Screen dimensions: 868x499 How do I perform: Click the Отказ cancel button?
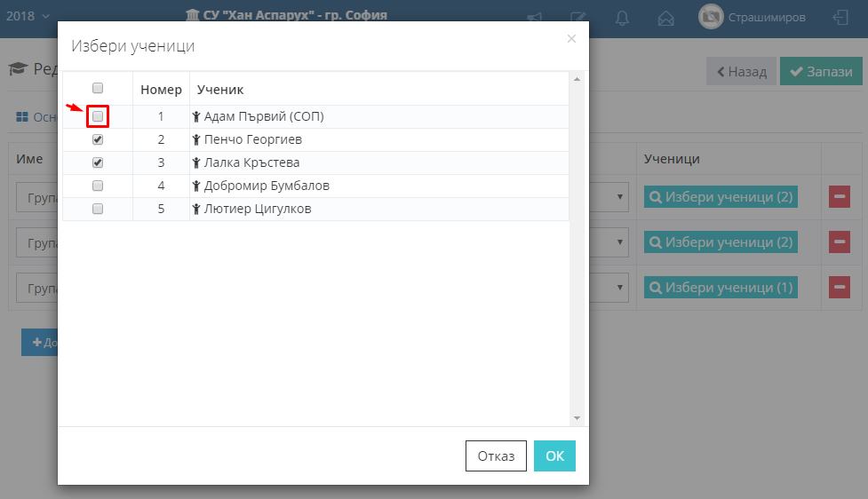click(x=496, y=455)
